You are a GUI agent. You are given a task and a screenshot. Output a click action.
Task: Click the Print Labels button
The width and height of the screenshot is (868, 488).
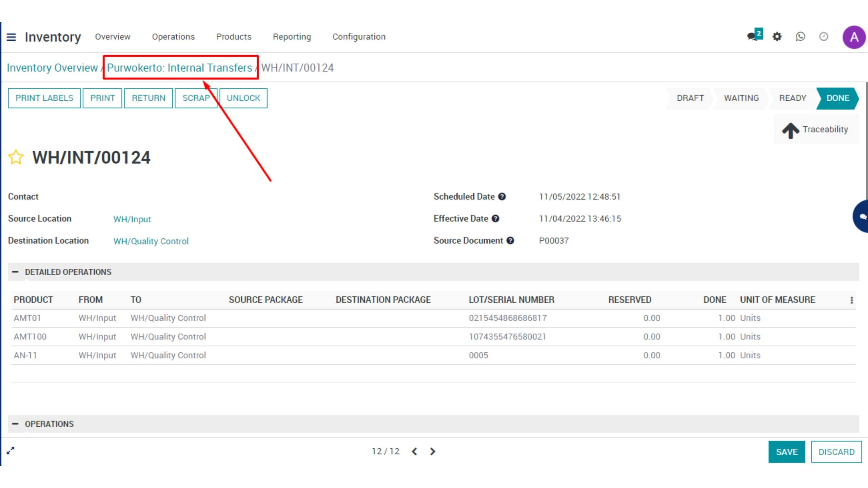pos(44,98)
